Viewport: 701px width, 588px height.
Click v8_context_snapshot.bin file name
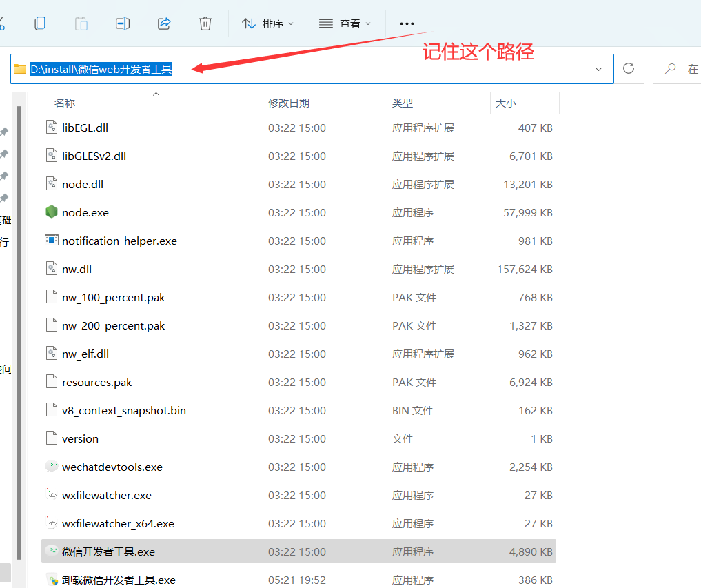point(124,411)
